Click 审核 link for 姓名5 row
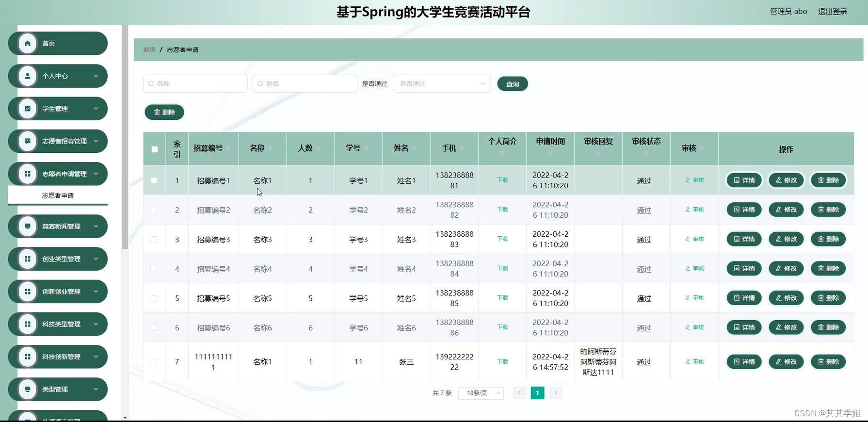Viewport: 868px width, 422px height. [x=694, y=298]
